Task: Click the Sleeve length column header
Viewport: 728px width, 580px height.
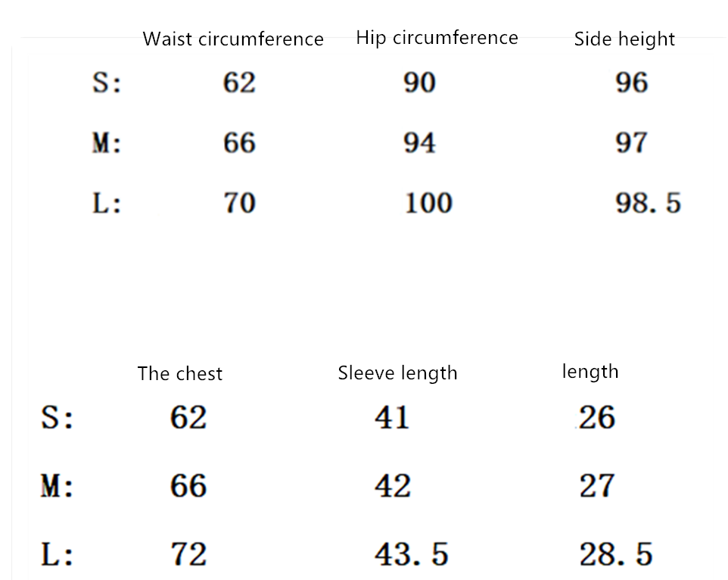Action: point(397,373)
